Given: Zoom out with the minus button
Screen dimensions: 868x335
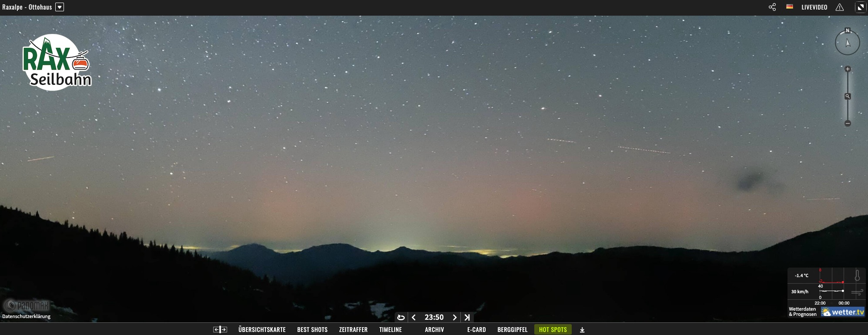Looking at the screenshot, I should pos(848,124).
